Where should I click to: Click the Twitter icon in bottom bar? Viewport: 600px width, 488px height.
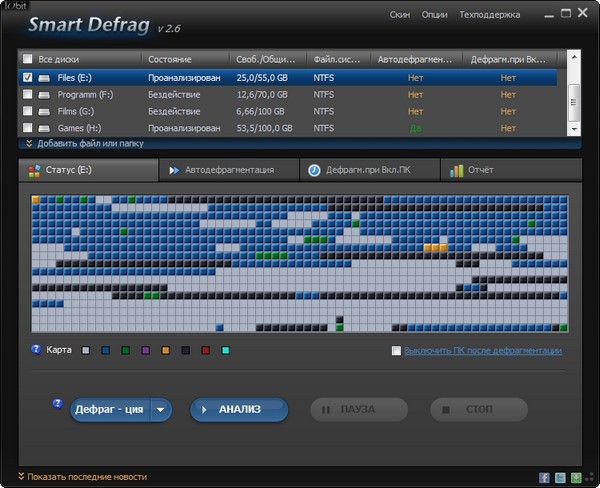click(x=561, y=477)
